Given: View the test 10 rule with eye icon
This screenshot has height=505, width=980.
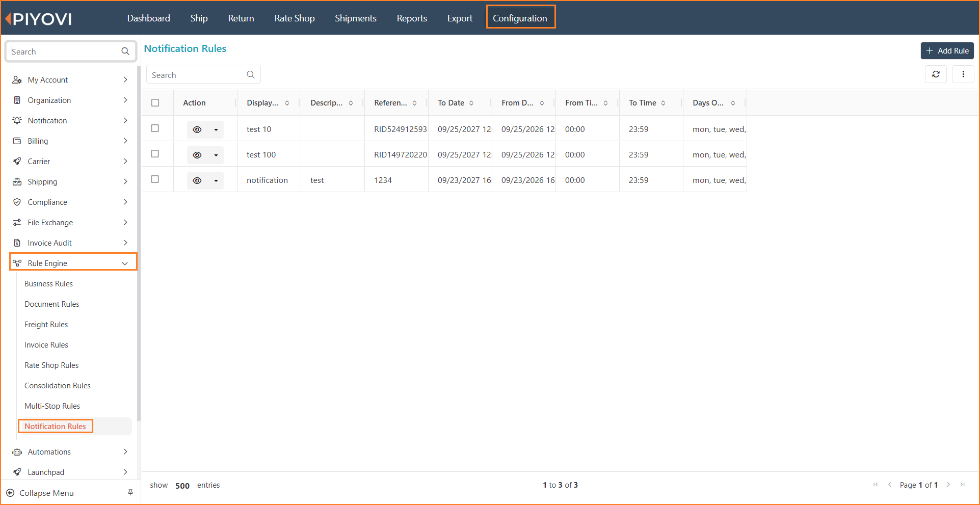Looking at the screenshot, I should tap(197, 129).
